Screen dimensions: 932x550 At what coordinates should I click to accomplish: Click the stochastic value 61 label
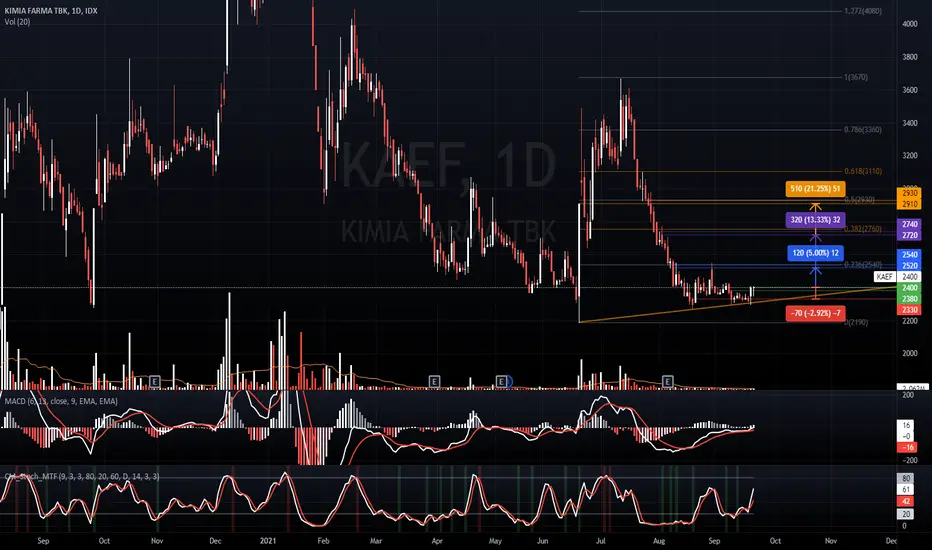pos(905,490)
